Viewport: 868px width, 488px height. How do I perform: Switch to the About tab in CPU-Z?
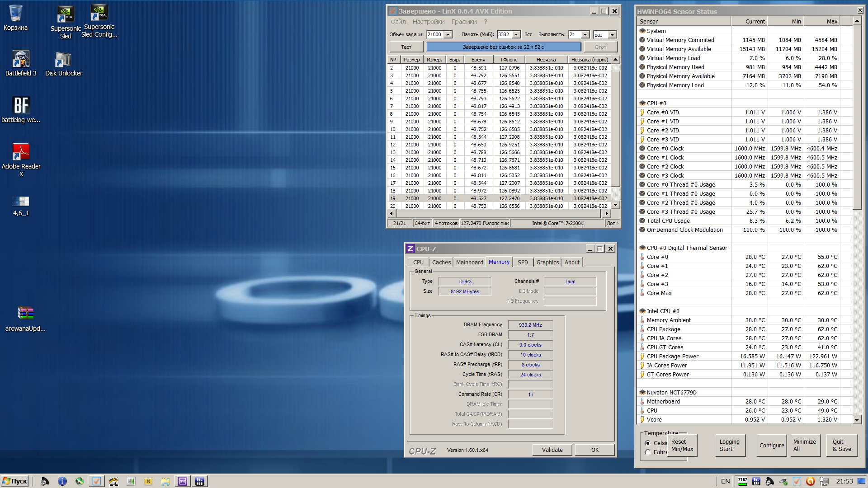tap(572, 263)
